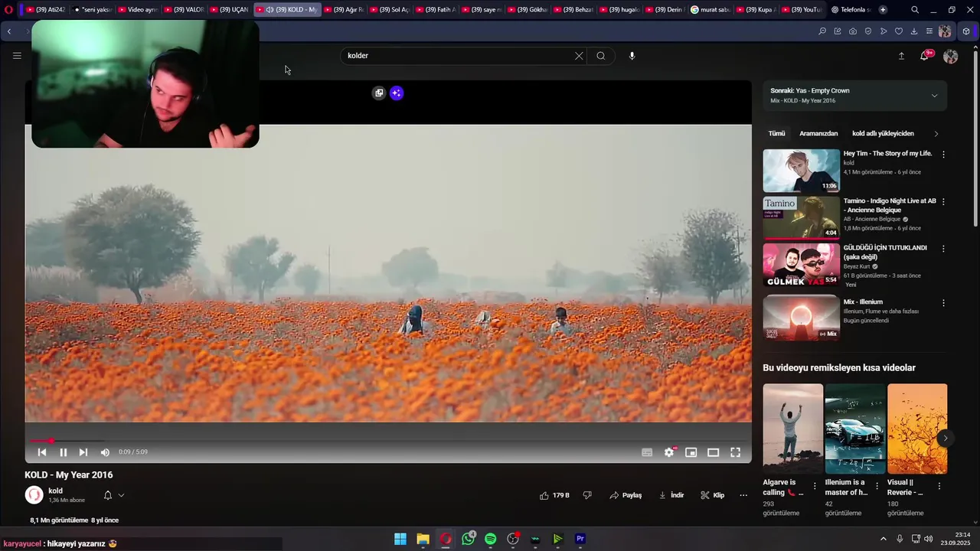The height and width of the screenshot is (551, 980).
Task: Switch to miniplayer mode
Action: [691, 452]
